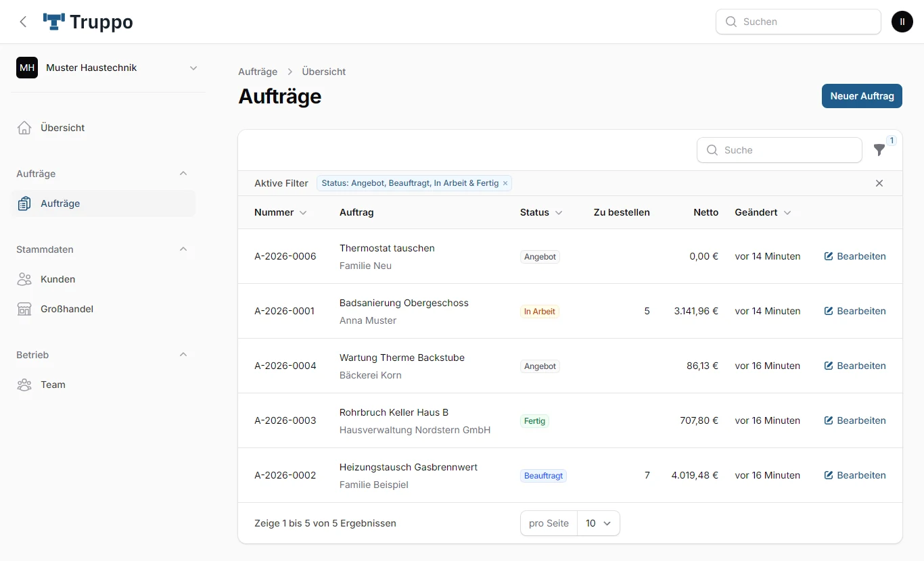The image size is (924, 561).
Task: Select the Wartung Therme Backstube title
Action: click(x=402, y=358)
